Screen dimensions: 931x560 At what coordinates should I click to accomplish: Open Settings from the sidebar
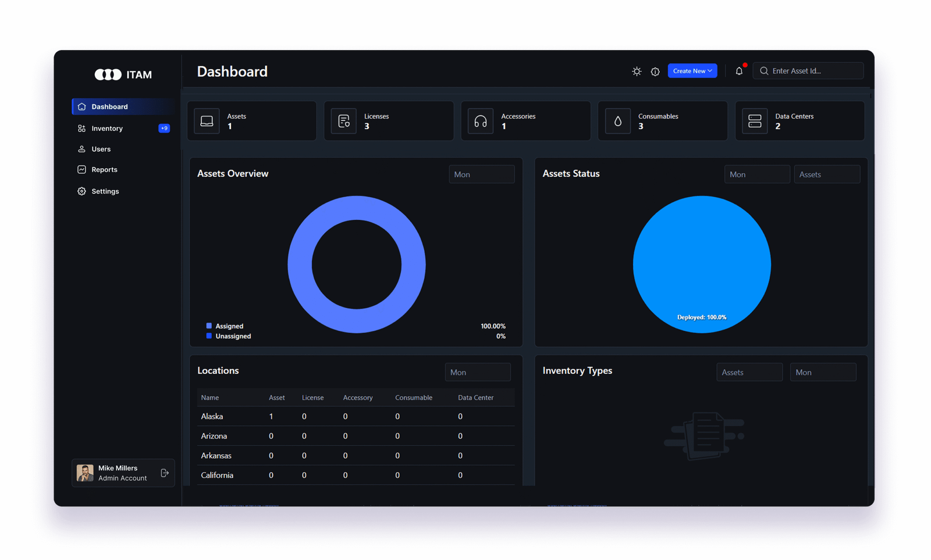[x=105, y=191]
